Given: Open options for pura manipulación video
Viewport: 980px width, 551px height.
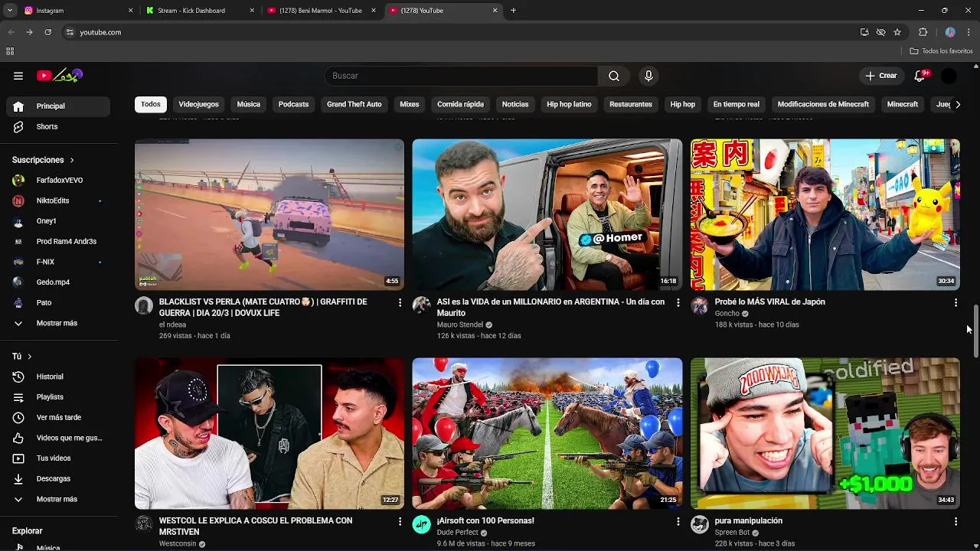Looking at the screenshot, I should [955, 521].
